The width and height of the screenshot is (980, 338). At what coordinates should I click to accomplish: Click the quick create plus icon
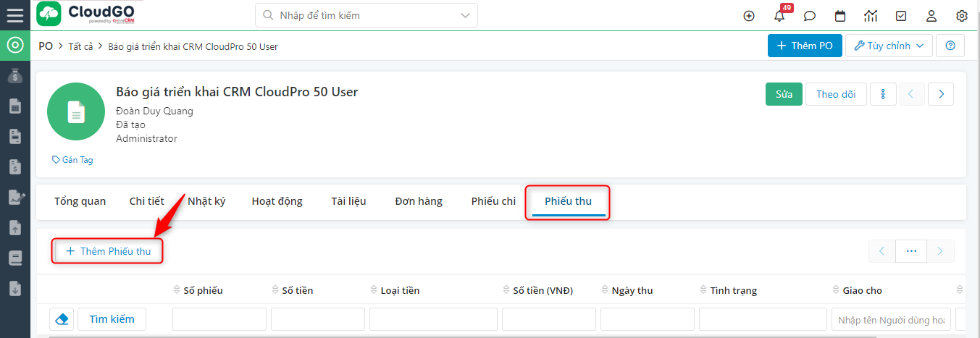(749, 16)
